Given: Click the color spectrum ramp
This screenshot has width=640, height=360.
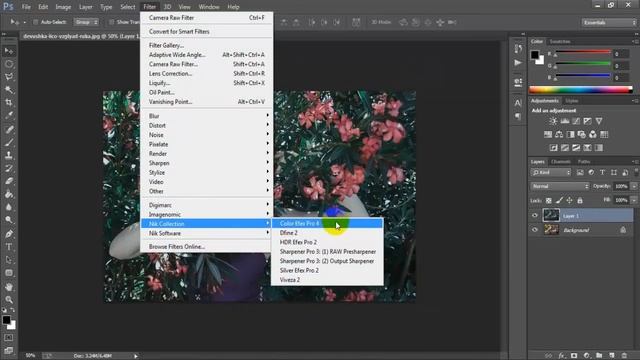Looking at the screenshot, I should coord(580,90).
